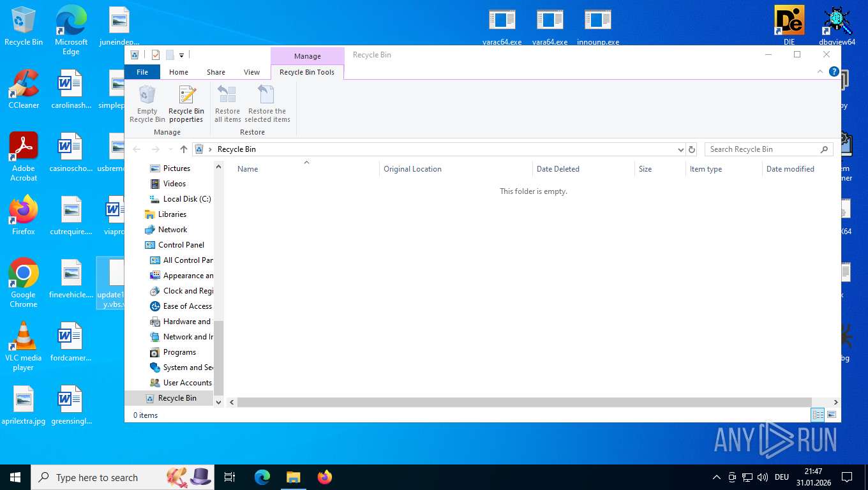Switch to the View ribbon tab
This screenshot has width=868, height=490.
251,72
